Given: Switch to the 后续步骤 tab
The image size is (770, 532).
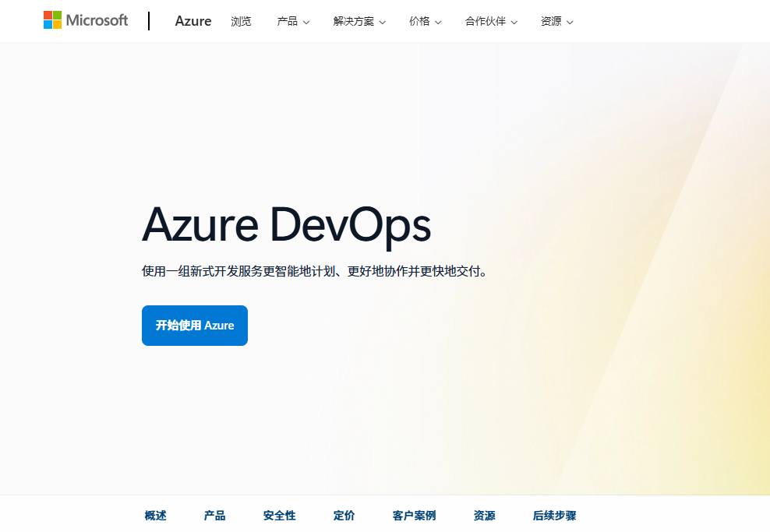Looking at the screenshot, I should pos(554,516).
